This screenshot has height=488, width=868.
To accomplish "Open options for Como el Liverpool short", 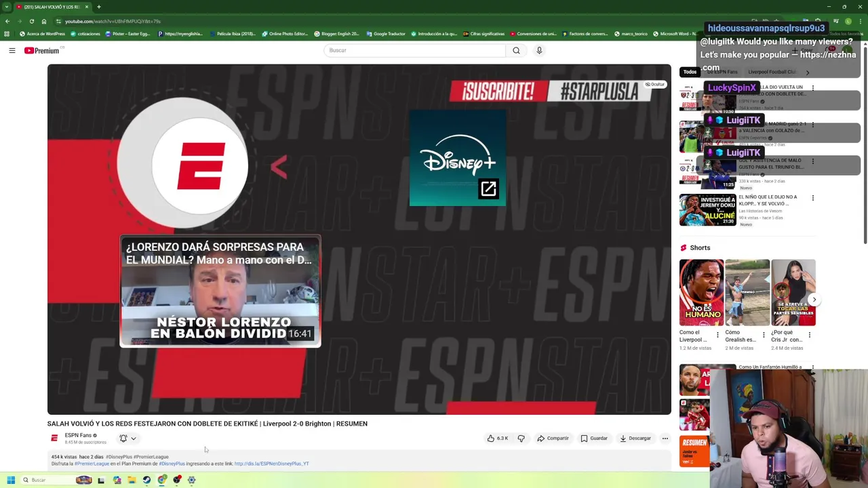I will click(717, 335).
